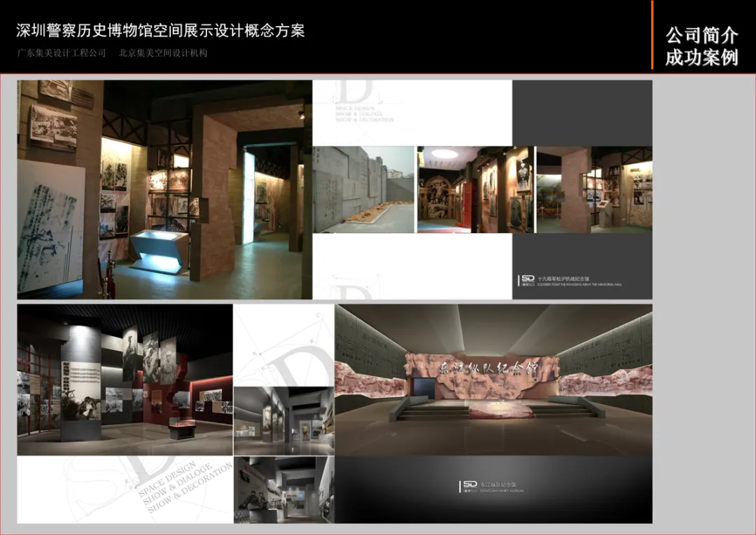Open the small rendering with the soldier sculptures
This screenshot has height=535, width=756.
(284, 489)
